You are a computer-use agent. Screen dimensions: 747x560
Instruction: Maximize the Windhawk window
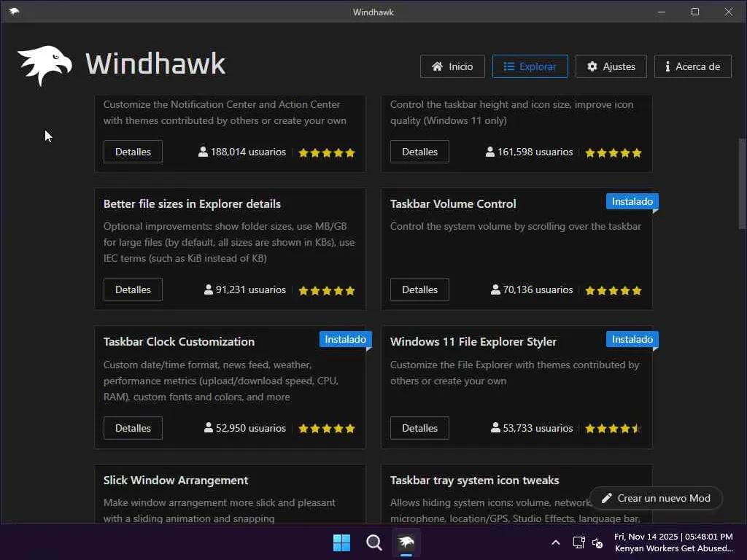point(695,12)
